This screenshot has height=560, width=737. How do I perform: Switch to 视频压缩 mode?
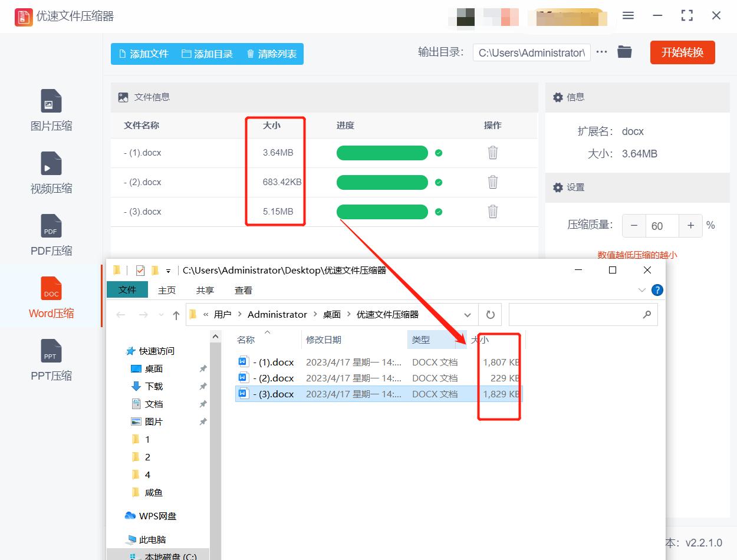[51, 173]
